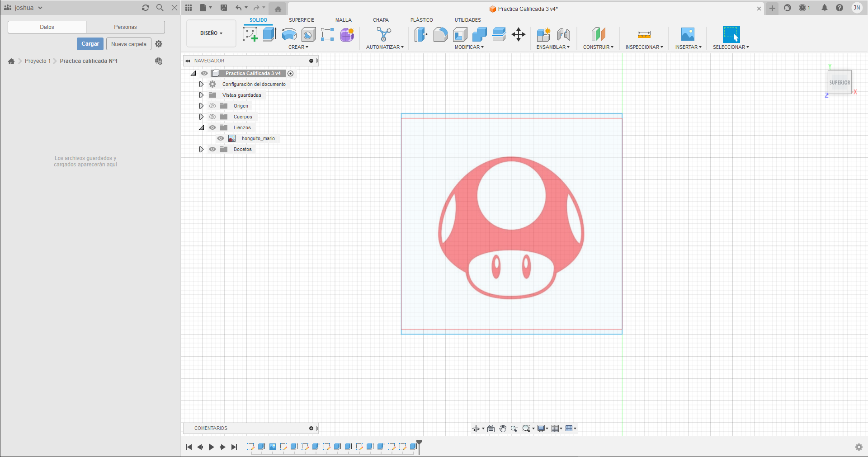This screenshot has width=868, height=457.
Task: Toggle visibility of the Bocetos folder
Action: (x=212, y=149)
